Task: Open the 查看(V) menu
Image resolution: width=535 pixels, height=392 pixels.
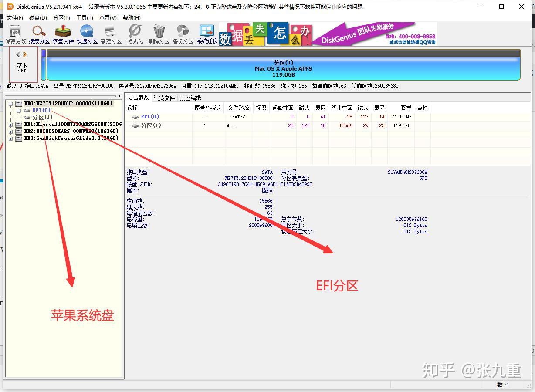Action: [x=108, y=18]
